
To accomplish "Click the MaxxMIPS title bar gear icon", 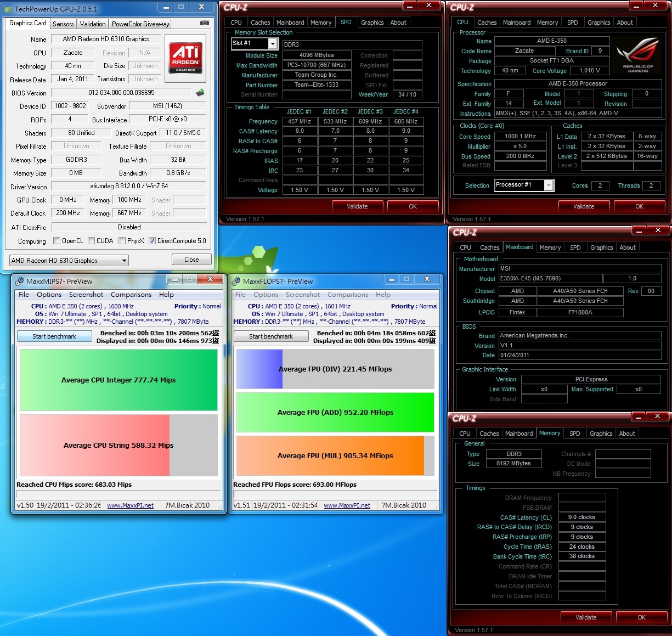I will (19, 282).
